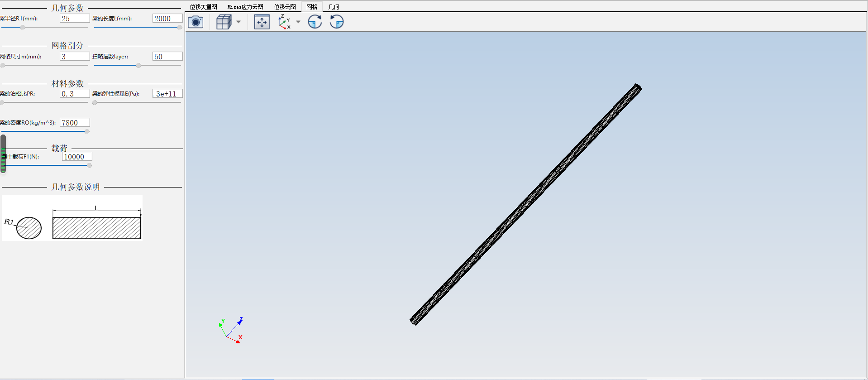Click the meshed beam model in viewport

click(526, 204)
